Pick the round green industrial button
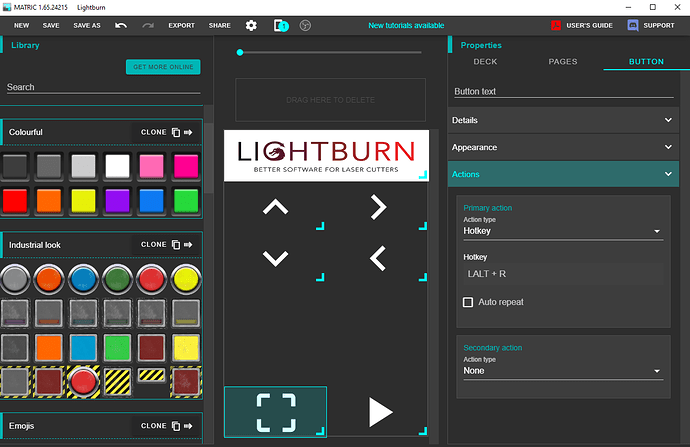Viewport: 690px width, 447px height. (x=117, y=279)
